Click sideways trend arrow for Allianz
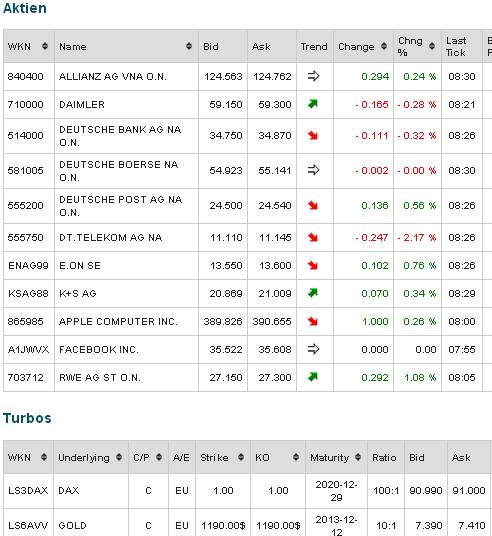Viewport: 492px width, 536px height. point(313,76)
